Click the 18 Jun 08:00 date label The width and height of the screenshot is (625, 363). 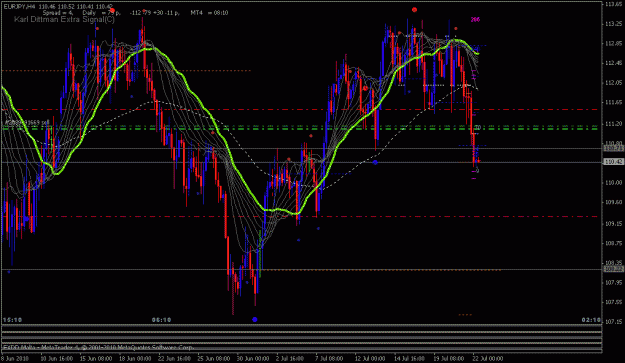(x=135, y=359)
